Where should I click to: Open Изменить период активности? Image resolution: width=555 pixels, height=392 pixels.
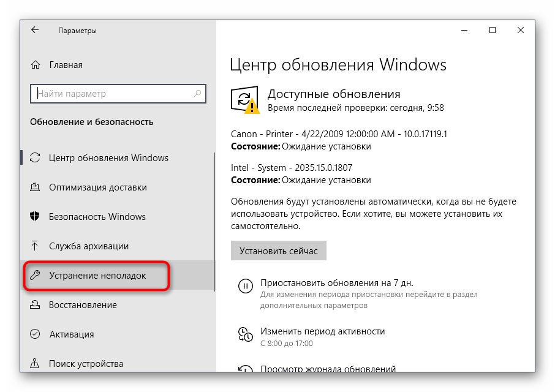point(322,331)
